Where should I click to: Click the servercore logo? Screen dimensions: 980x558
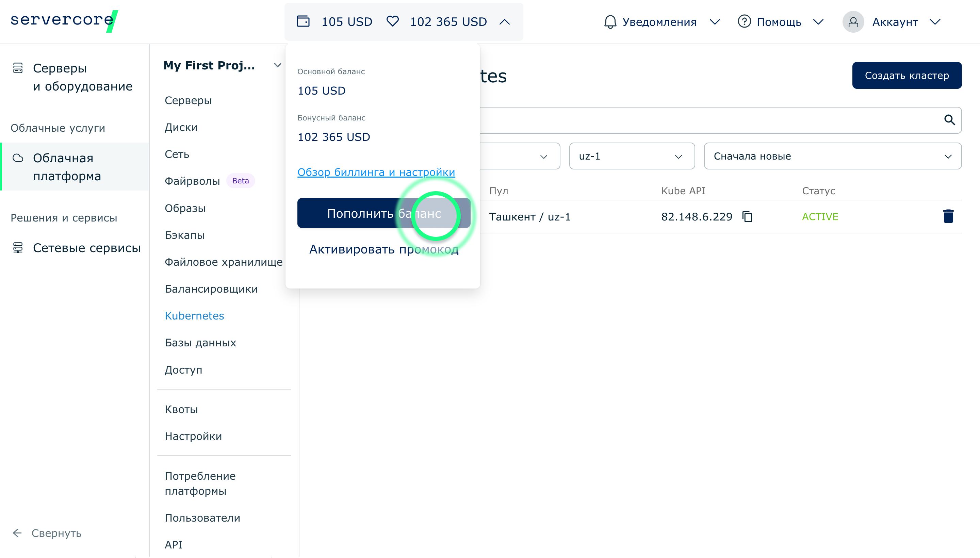tap(63, 21)
